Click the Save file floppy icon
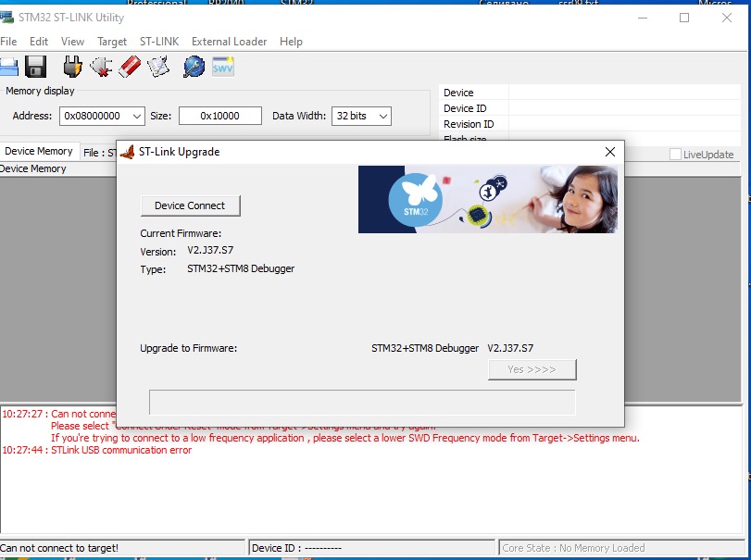Screen dimensions: 751x560 click(36, 67)
